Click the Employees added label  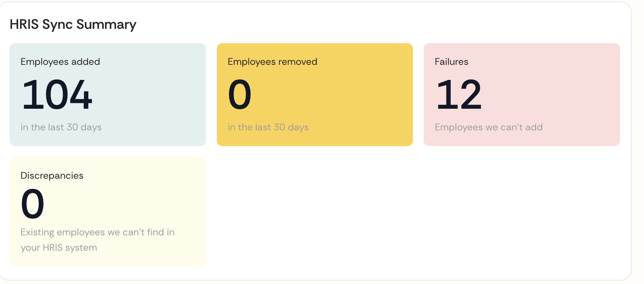(x=60, y=62)
